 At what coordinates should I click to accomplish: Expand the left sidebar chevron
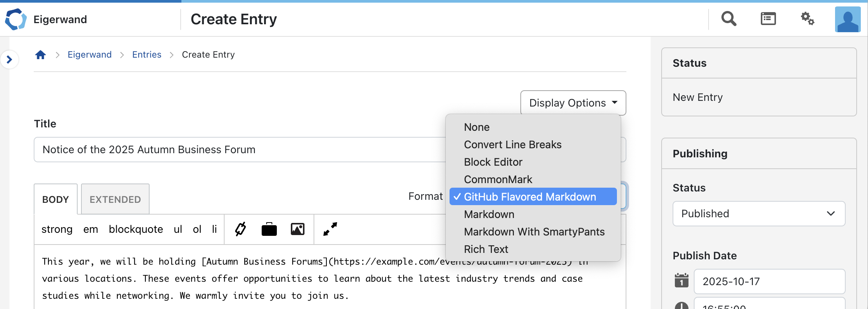(x=9, y=60)
